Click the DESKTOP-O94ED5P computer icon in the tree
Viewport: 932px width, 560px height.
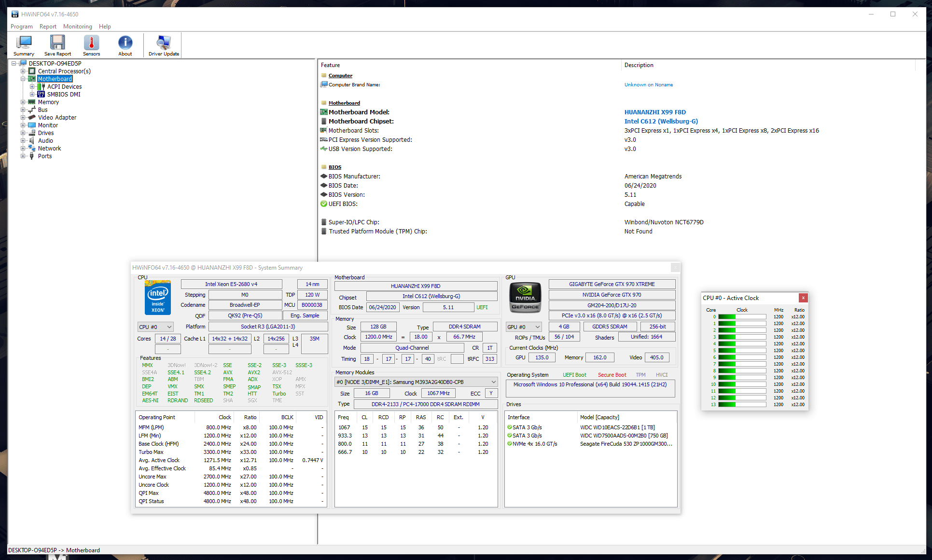23,63
